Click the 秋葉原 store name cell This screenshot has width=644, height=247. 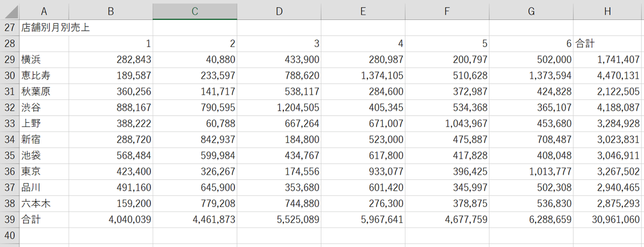point(44,92)
